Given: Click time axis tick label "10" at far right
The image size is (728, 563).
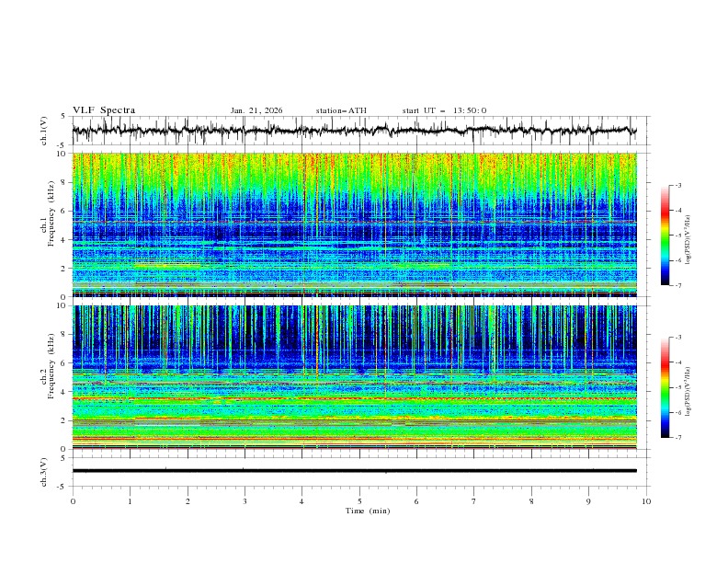Looking at the screenshot, I should pos(646,501).
